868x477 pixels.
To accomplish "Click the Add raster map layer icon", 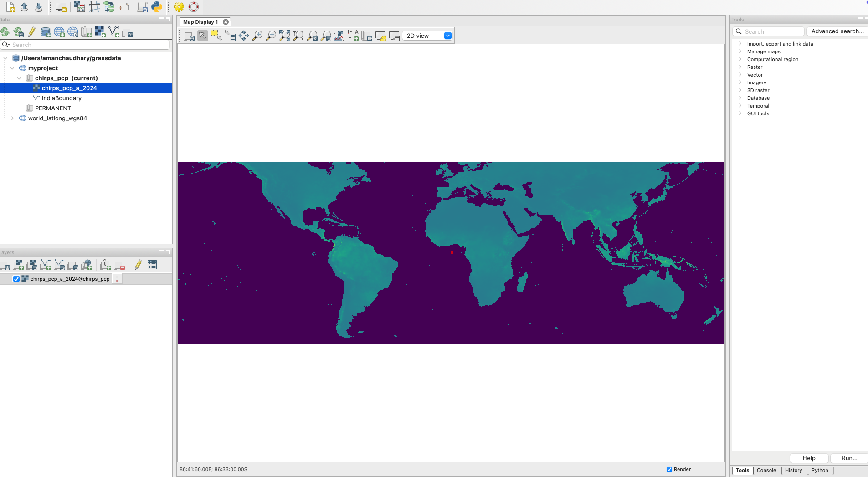I will (x=18, y=265).
